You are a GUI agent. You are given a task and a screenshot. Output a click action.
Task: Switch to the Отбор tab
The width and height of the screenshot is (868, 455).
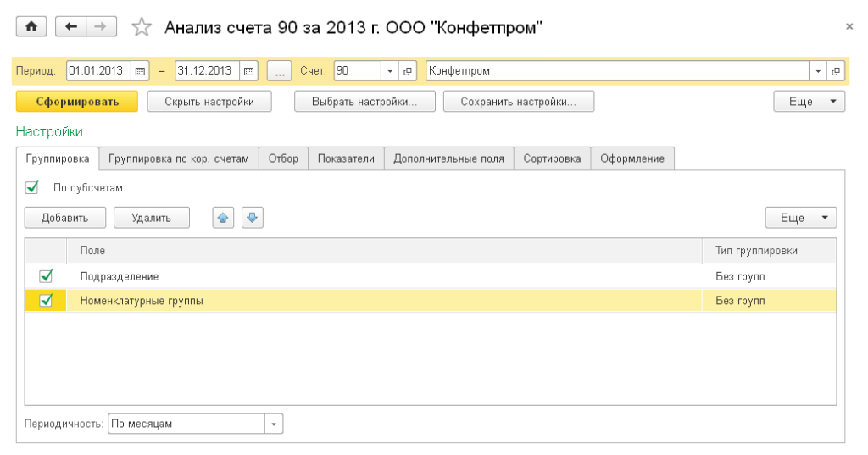(x=283, y=158)
